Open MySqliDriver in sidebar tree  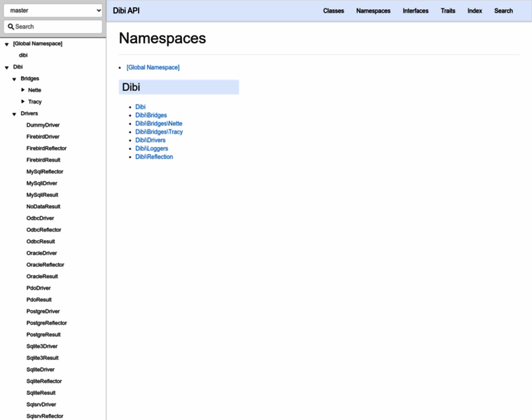click(42, 183)
